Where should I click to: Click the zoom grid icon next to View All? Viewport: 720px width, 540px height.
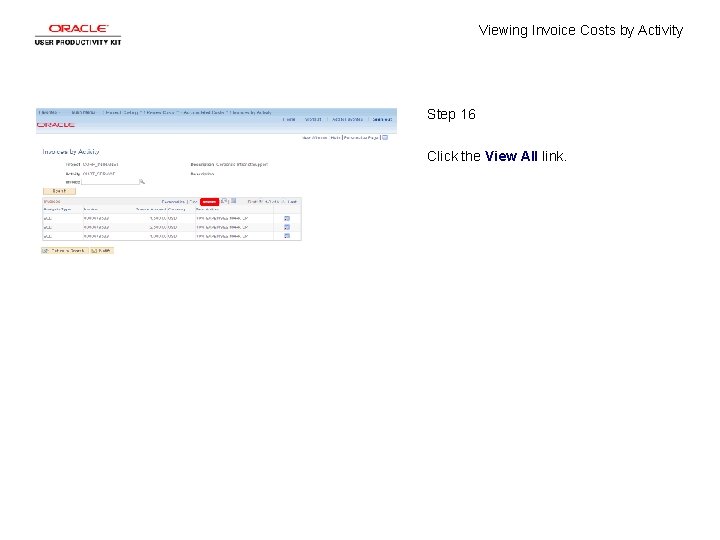[224, 201]
